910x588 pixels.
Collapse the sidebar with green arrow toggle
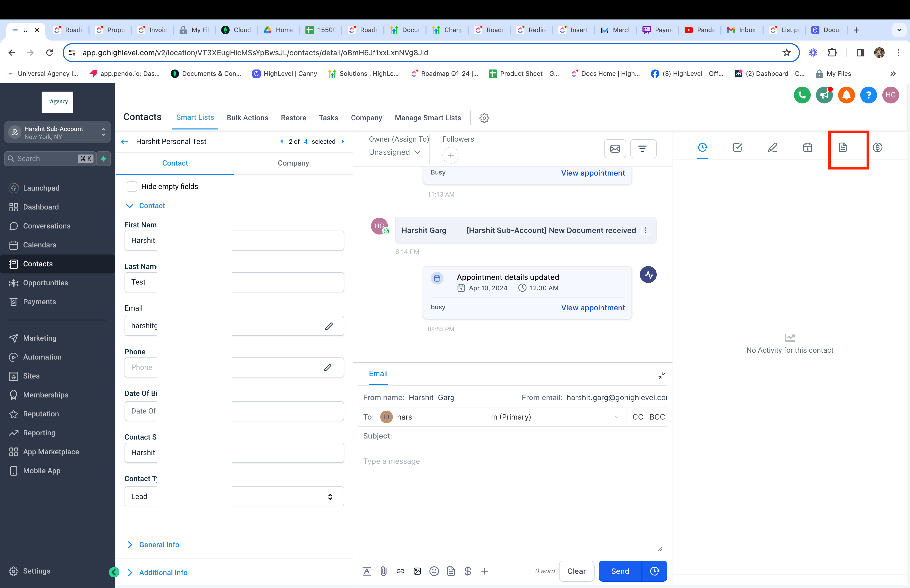pyautogui.click(x=114, y=572)
